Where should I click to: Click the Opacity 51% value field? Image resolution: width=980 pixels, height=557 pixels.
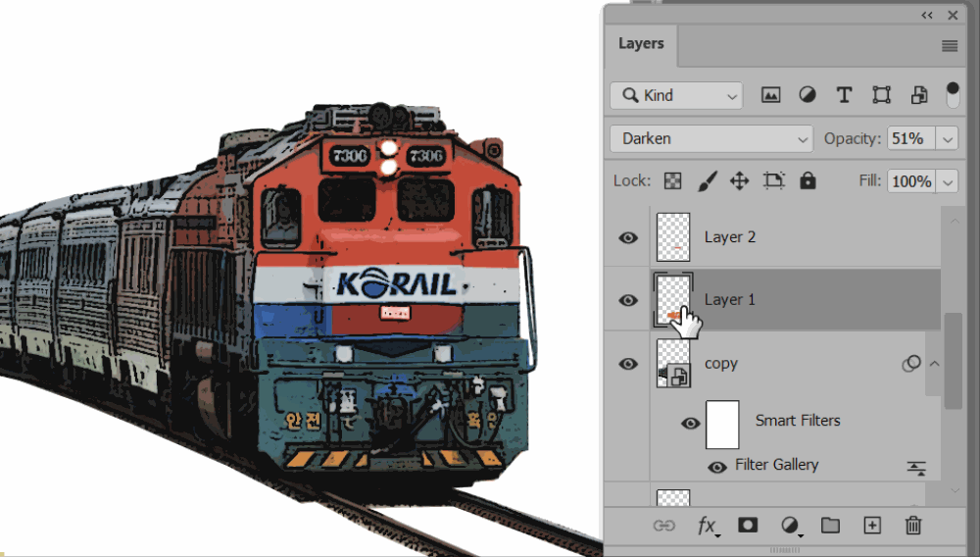[910, 139]
